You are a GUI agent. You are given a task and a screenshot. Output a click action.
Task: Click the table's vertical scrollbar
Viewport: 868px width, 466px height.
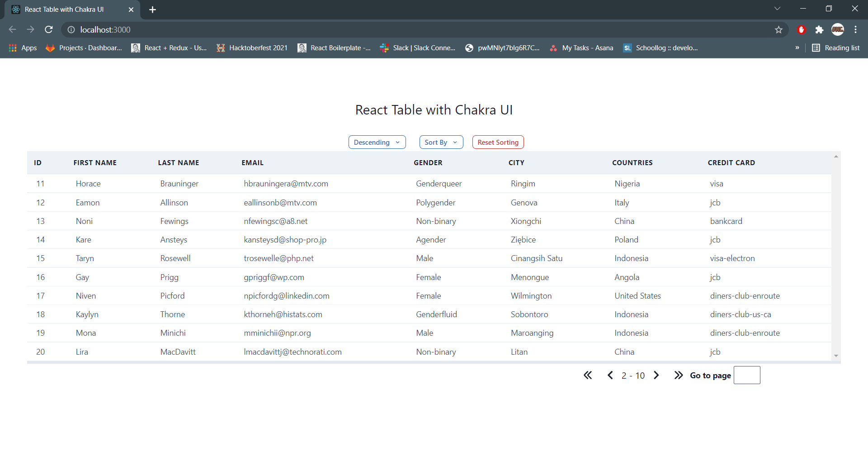836,256
